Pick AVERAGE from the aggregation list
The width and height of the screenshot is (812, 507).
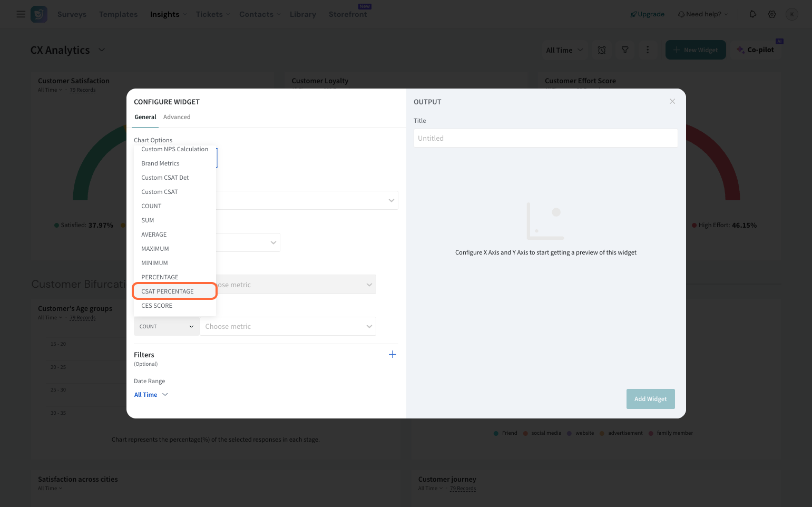tap(154, 235)
